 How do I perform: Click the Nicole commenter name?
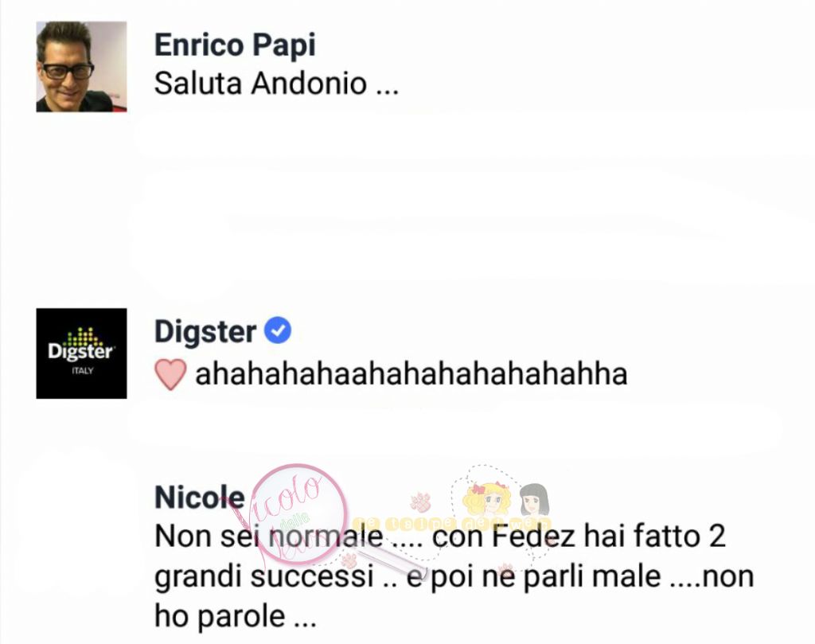[x=200, y=498]
